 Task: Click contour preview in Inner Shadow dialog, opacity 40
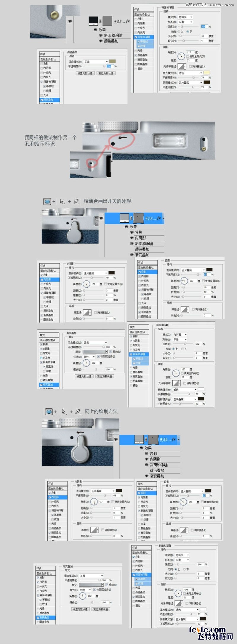tap(87, 312)
